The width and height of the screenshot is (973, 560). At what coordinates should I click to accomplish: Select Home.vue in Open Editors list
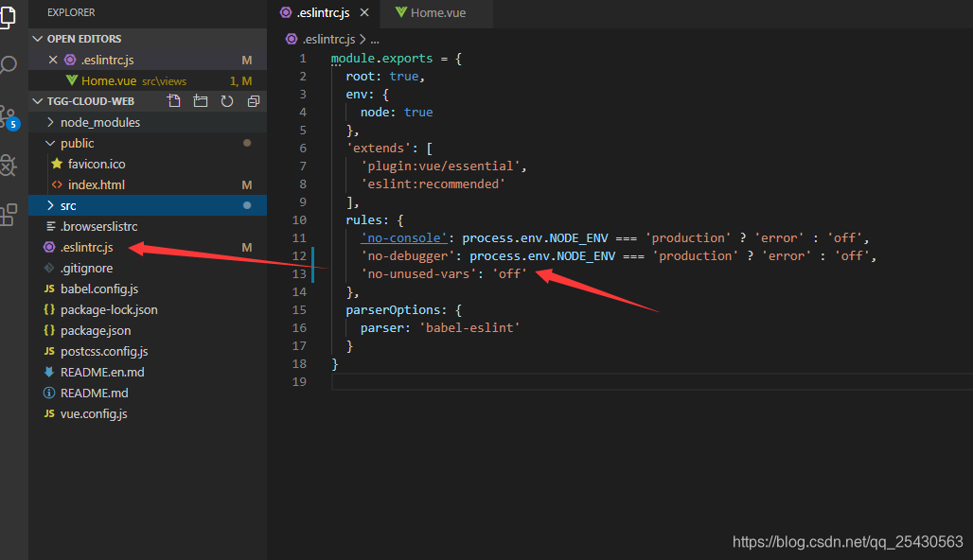148,80
